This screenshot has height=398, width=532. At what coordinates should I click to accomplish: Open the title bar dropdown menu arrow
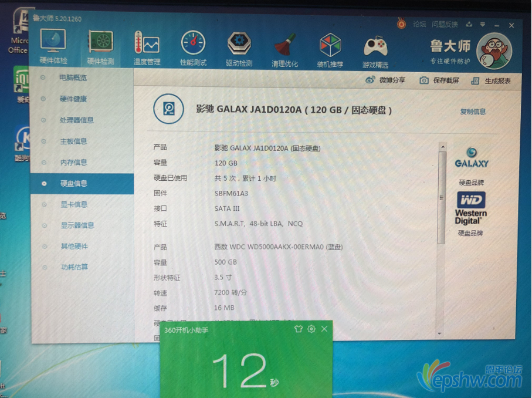483,25
